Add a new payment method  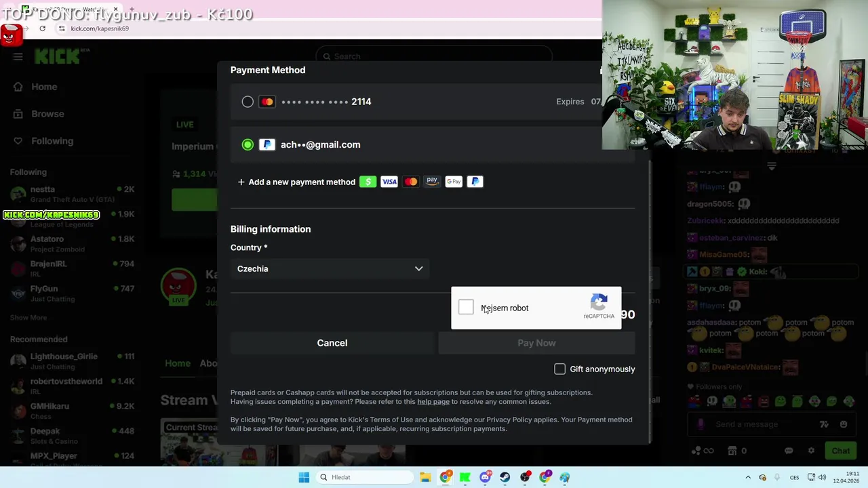296,182
